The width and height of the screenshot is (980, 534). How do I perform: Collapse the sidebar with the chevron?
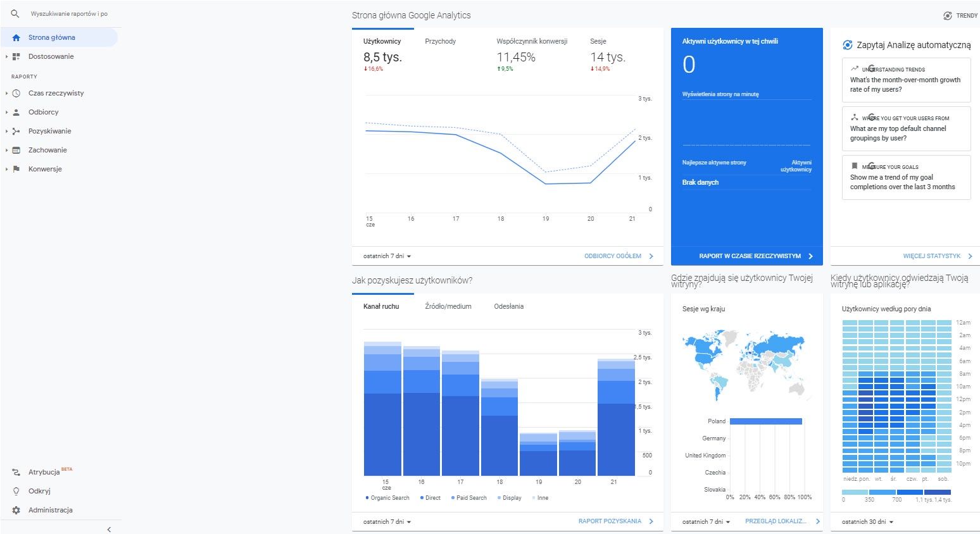[x=109, y=529]
